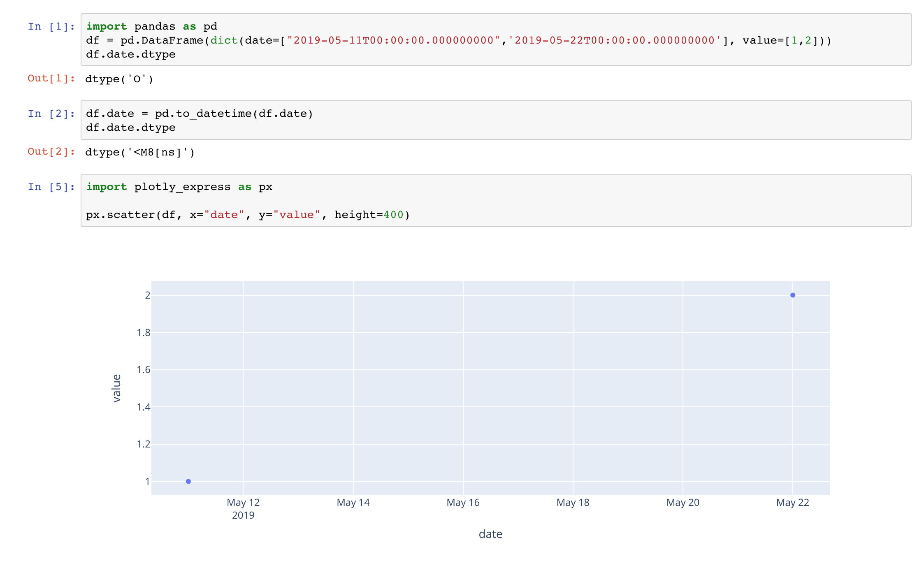Click the 'May 18' x-axis tick label

[x=573, y=503]
